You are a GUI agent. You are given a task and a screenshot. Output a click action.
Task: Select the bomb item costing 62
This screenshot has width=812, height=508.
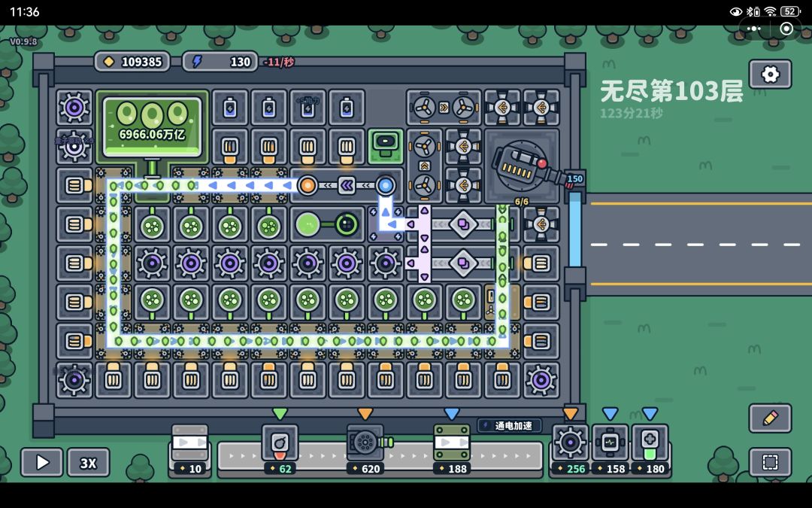coord(280,449)
